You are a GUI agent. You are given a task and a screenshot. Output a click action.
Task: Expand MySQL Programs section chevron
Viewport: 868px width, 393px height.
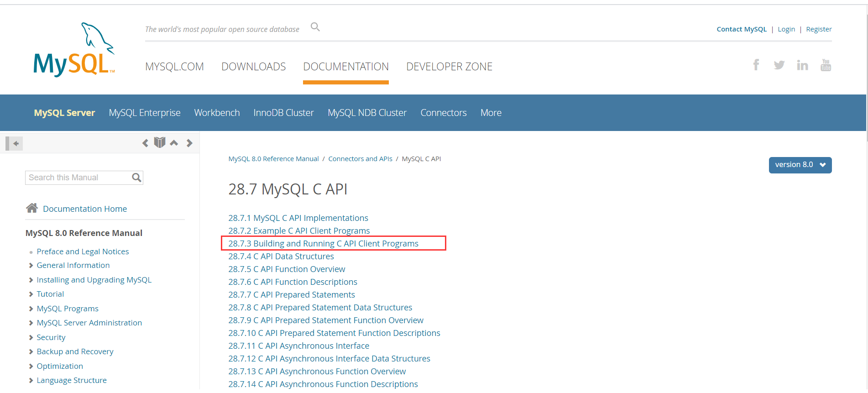(x=31, y=309)
